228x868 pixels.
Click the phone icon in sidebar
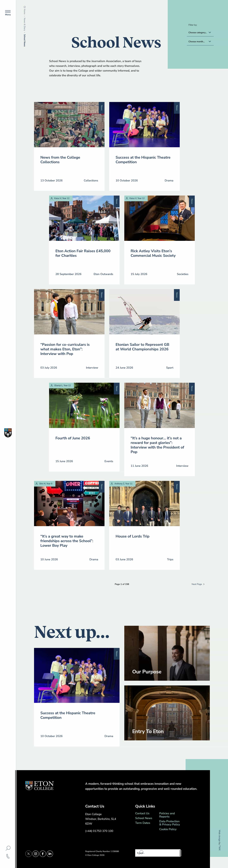coord(8,856)
